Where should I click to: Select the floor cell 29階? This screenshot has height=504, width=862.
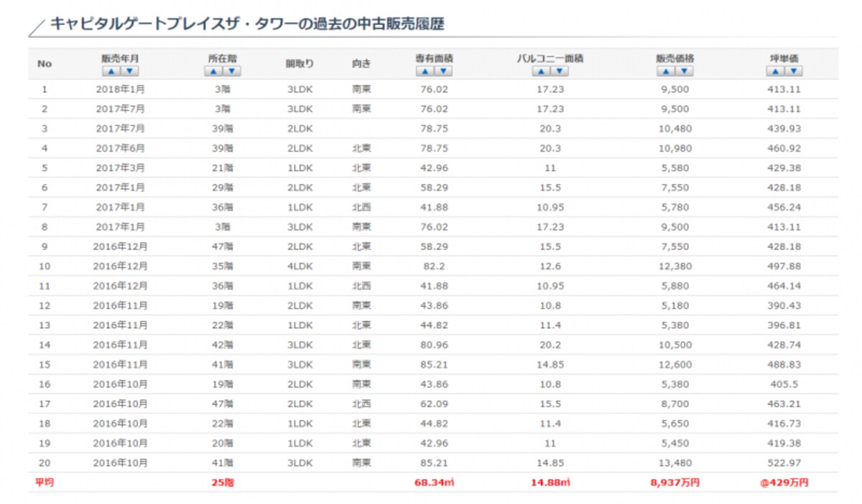pos(222,187)
